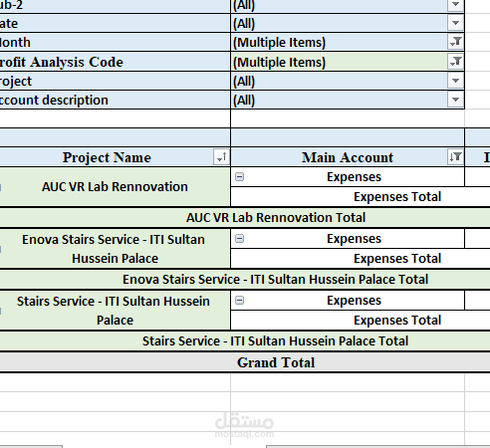Select Expenses Total above Stairs Service Palace Total
This screenshot has height=448, width=490.
(x=361, y=321)
